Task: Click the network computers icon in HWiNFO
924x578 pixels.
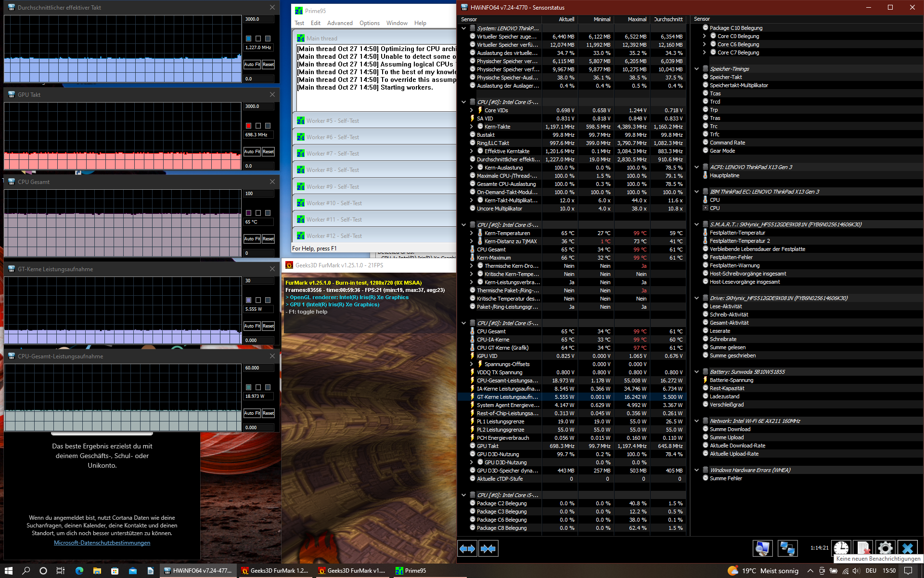Action: click(787, 549)
